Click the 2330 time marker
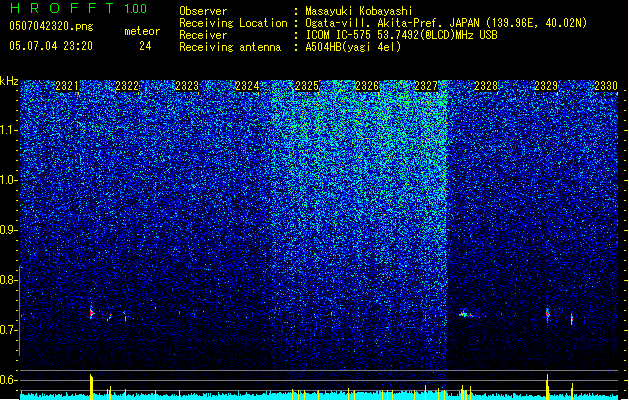 [606, 86]
